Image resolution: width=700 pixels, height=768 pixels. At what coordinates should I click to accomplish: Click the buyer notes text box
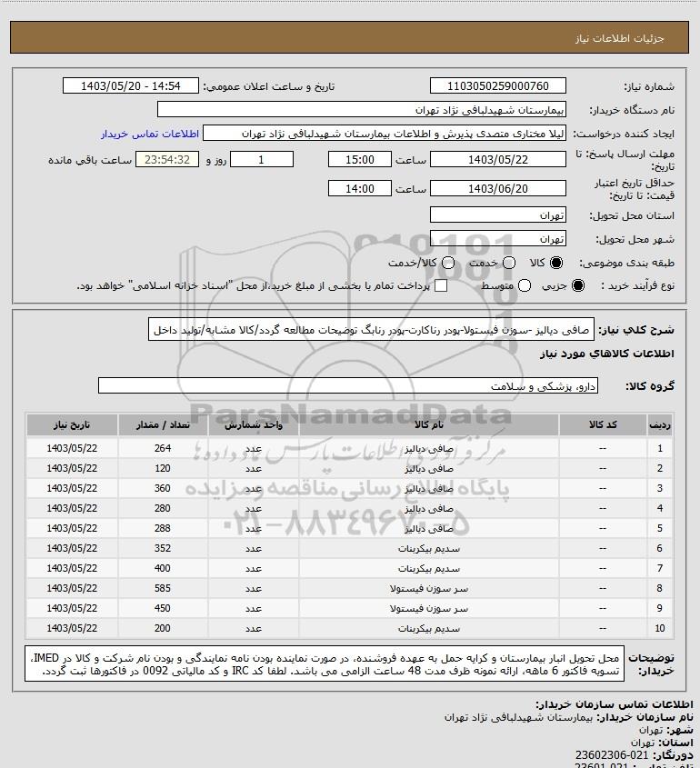coord(325,663)
